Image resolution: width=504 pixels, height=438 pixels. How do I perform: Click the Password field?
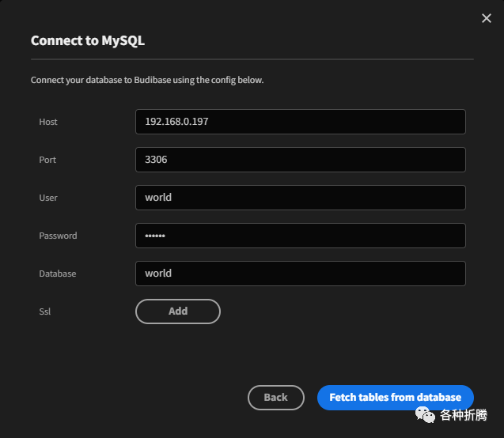[x=301, y=236]
